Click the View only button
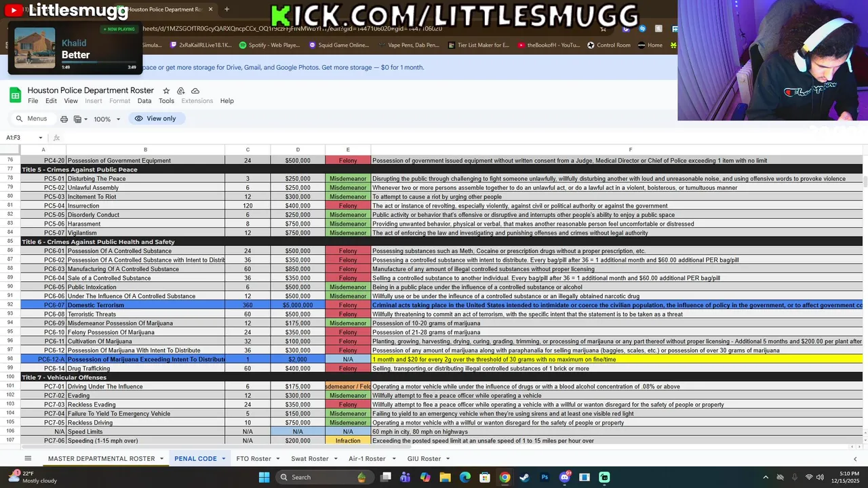 (x=155, y=119)
